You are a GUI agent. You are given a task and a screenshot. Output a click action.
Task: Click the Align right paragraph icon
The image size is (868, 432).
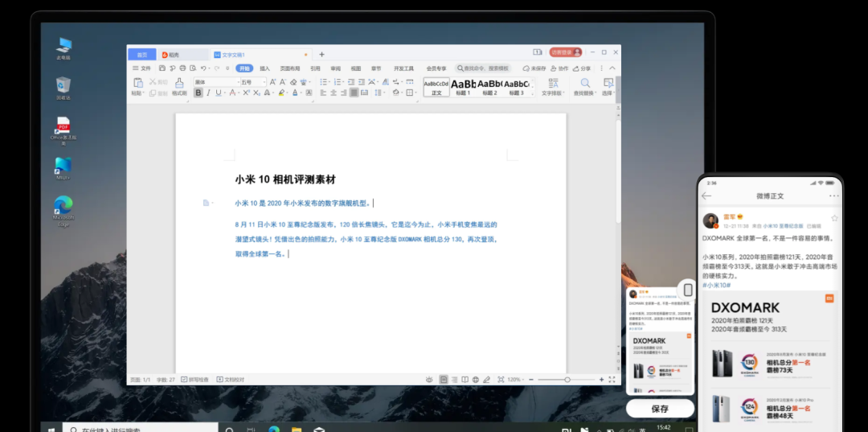point(344,93)
